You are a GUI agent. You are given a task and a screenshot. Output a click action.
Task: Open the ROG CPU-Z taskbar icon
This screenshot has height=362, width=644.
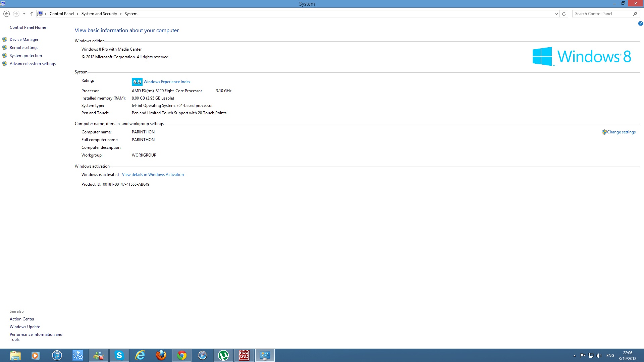click(x=244, y=355)
